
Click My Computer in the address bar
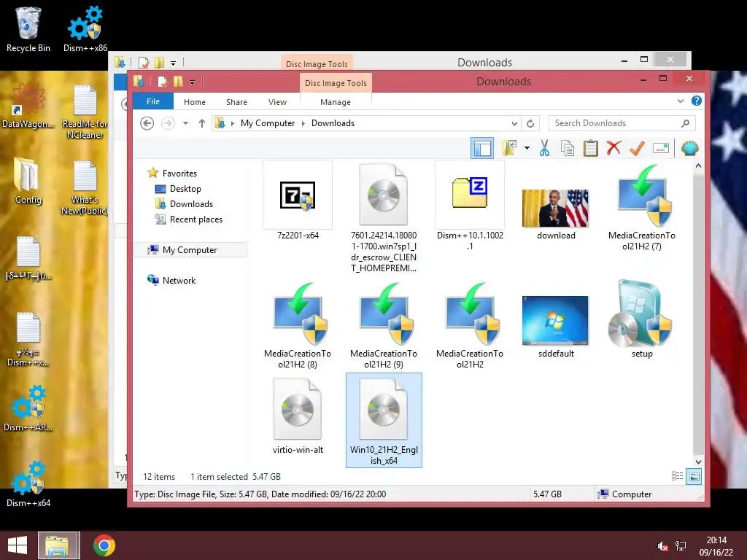(x=267, y=123)
